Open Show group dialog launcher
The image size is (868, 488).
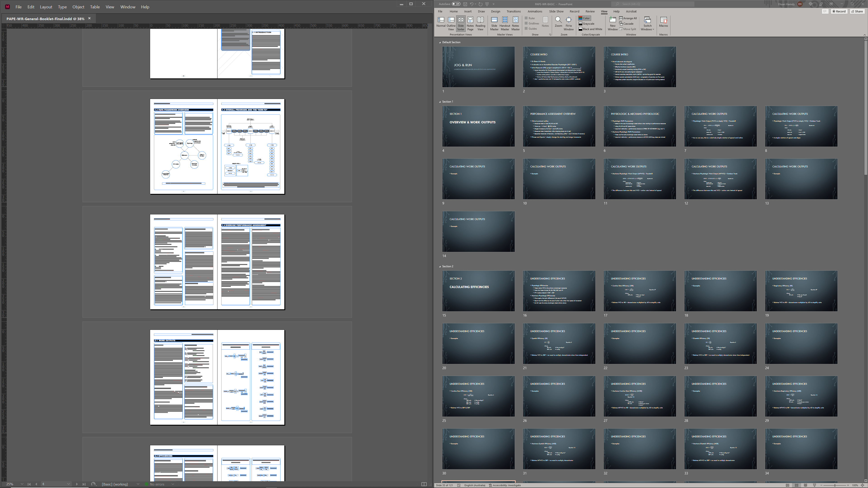[550, 35]
